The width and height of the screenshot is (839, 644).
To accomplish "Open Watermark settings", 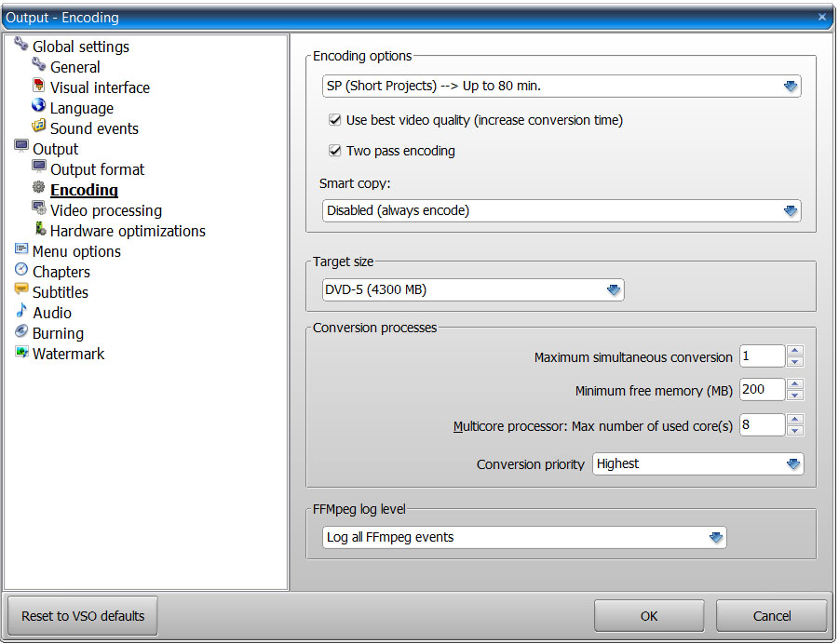I will coord(69,354).
